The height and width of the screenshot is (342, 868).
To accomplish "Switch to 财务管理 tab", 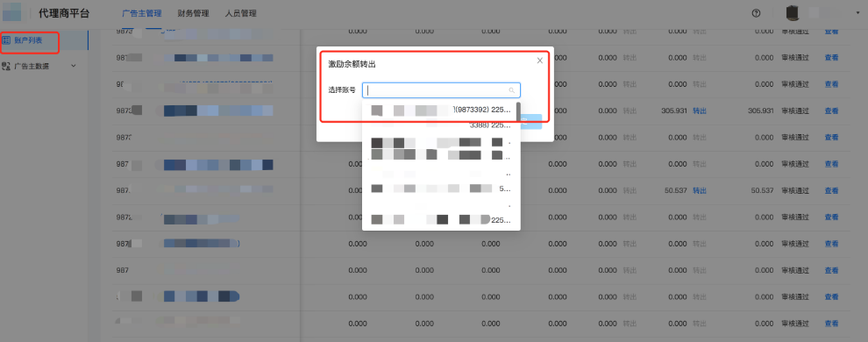I will click(193, 13).
